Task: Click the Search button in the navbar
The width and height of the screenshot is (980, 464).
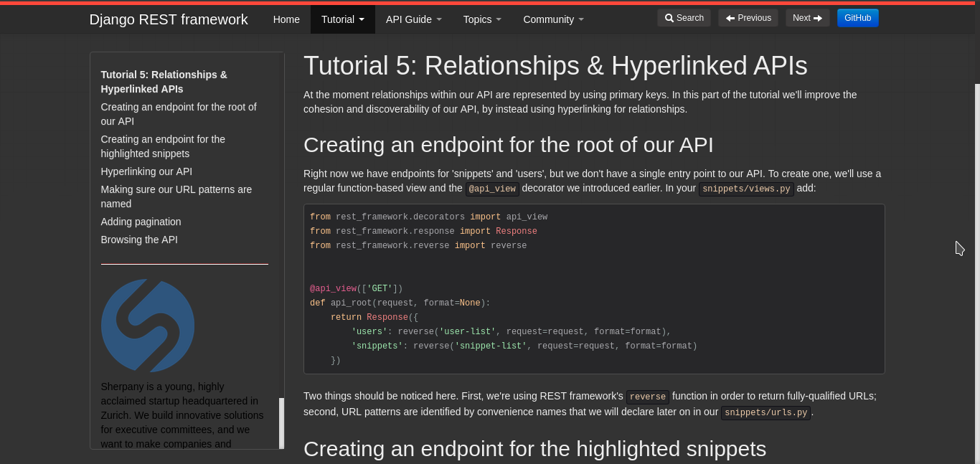Action: [684, 18]
